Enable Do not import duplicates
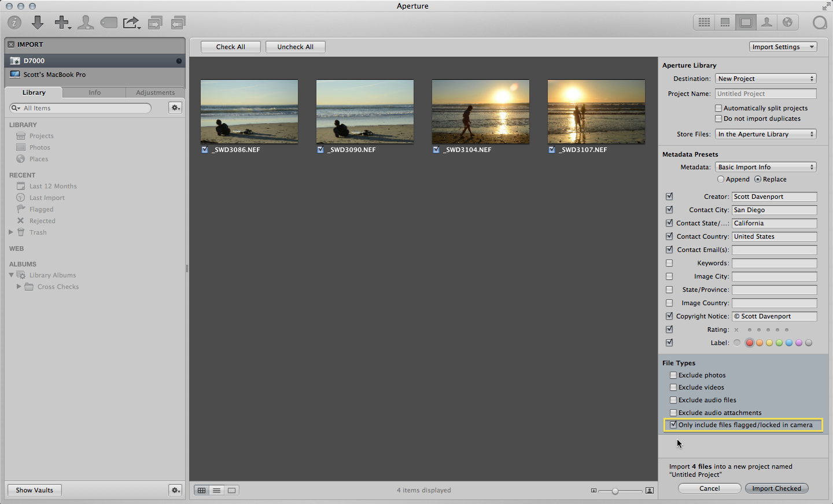The height and width of the screenshot is (504, 833). click(x=718, y=118)
